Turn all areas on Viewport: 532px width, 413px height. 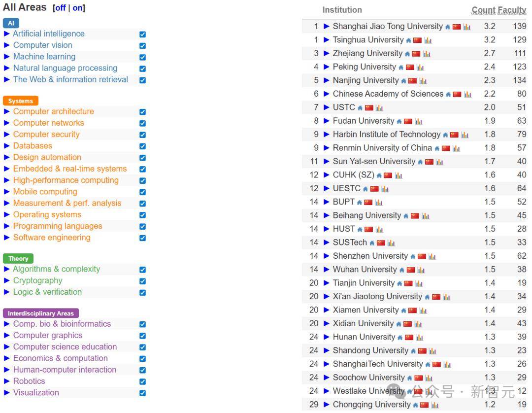click(78, 8)
